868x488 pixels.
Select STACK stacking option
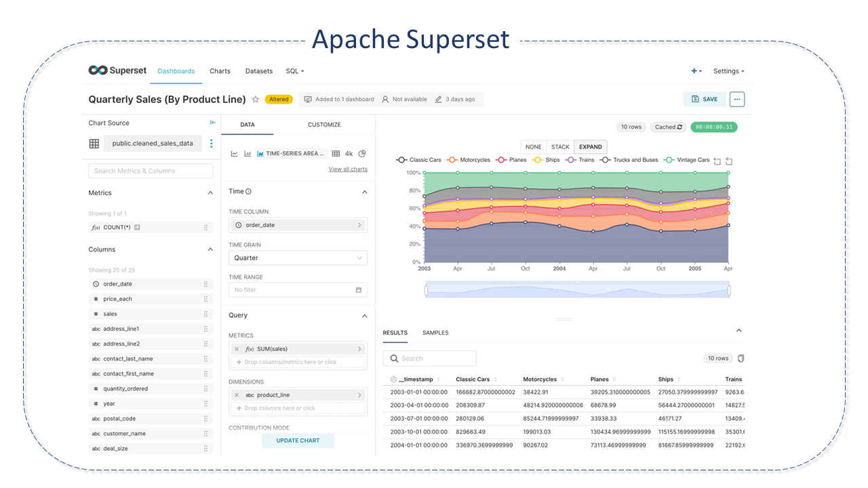point(561,147)
